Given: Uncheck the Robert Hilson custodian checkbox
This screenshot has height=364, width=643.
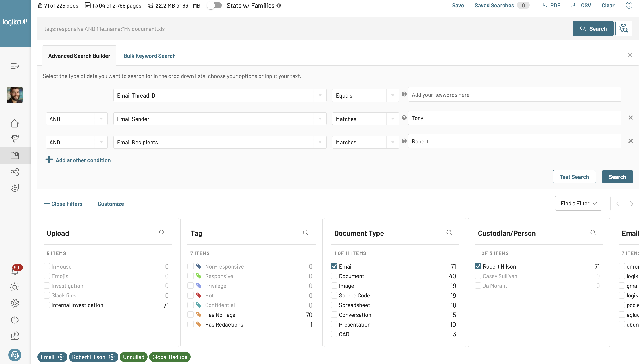Looking at the screenshot, I should (x=478, y=266).
